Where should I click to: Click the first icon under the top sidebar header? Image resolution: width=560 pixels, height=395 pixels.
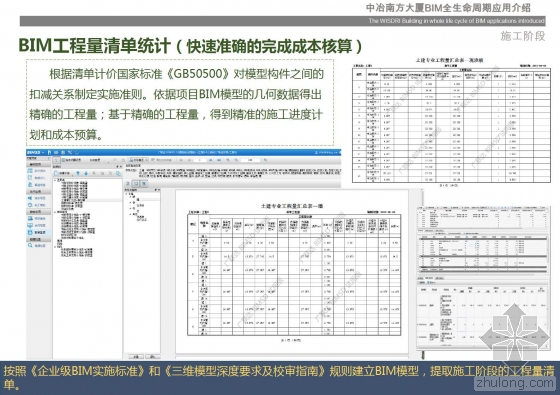pyautogui.click(x=30, y=170)
